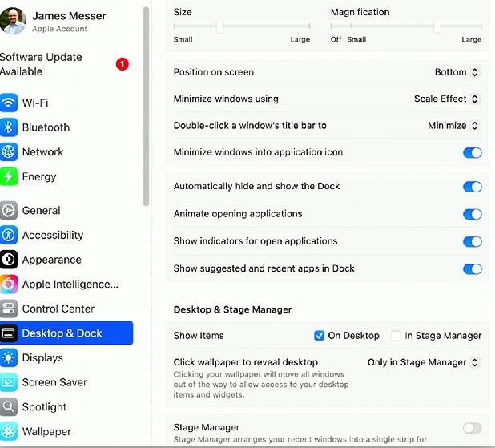Open Screen Saver settings pane
Image resolution: width=495 pixels, height=448 pixels.
coord(66,382)
